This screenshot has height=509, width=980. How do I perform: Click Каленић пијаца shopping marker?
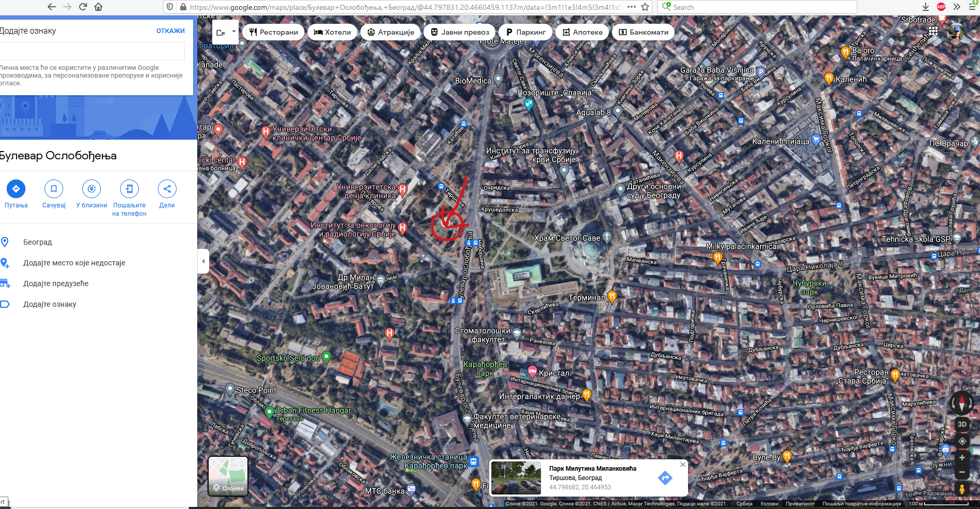pos(816,140)
